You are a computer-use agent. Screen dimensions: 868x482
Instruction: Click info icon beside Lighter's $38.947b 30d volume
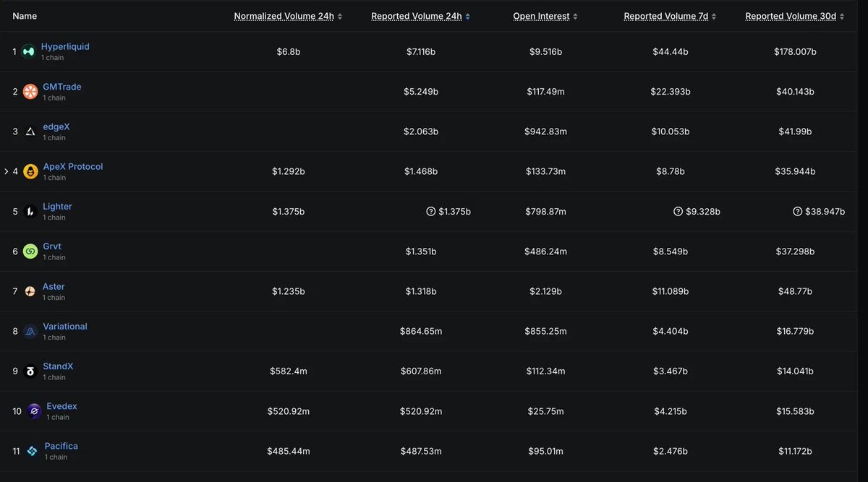(797, 212)
